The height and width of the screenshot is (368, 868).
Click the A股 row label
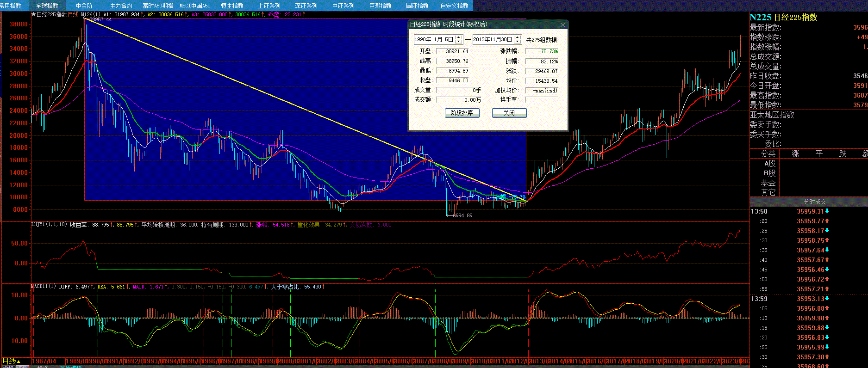(x=770, y=163)
